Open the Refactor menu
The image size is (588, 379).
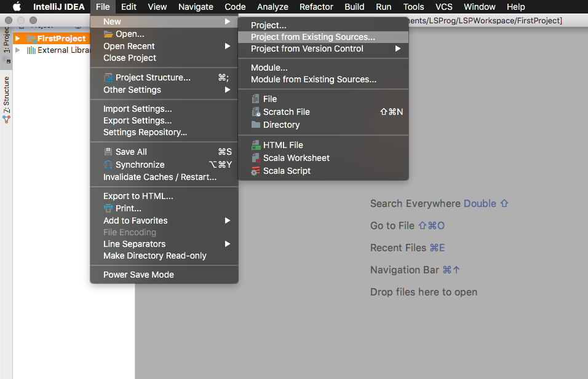pos(316,7)
